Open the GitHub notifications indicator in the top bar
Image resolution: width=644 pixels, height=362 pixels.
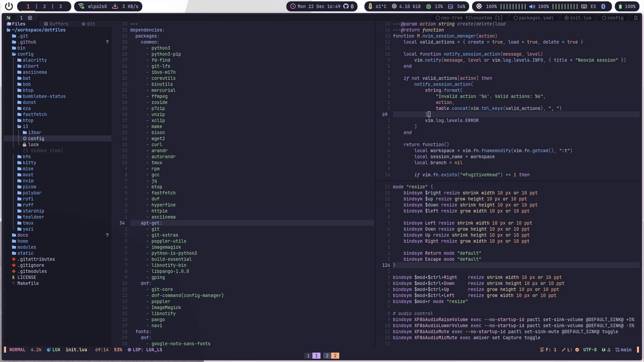(346, 6)
